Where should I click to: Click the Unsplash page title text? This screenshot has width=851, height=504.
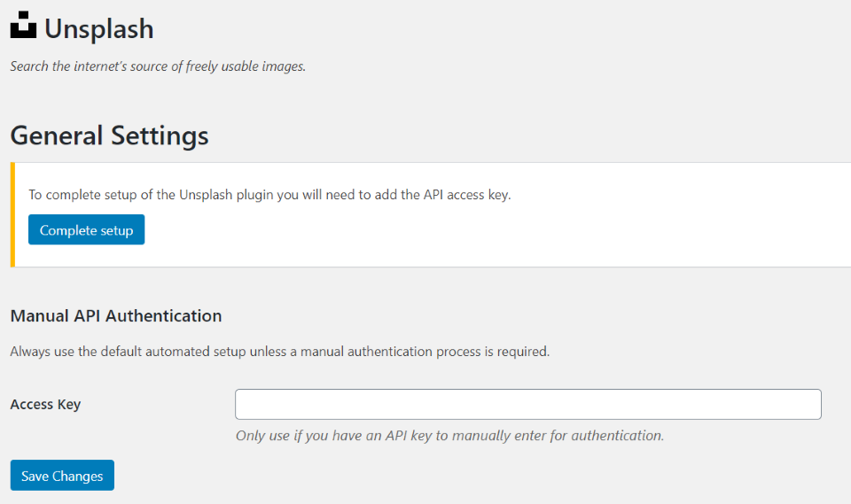coord(98,28)
